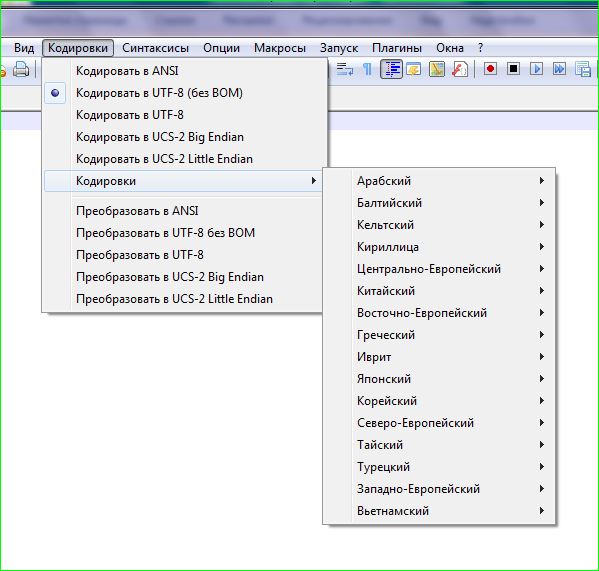Expand the Кельтский encoding submenu
Image resolution: width=599 pixels, height=571 pixels.
[x=439, y=225]
